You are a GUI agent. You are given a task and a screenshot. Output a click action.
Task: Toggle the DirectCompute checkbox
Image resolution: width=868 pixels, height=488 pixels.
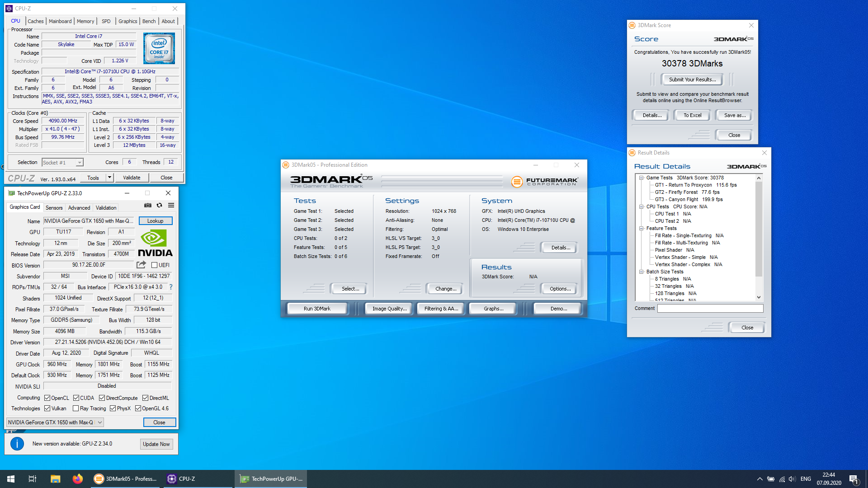coord(102,398)
